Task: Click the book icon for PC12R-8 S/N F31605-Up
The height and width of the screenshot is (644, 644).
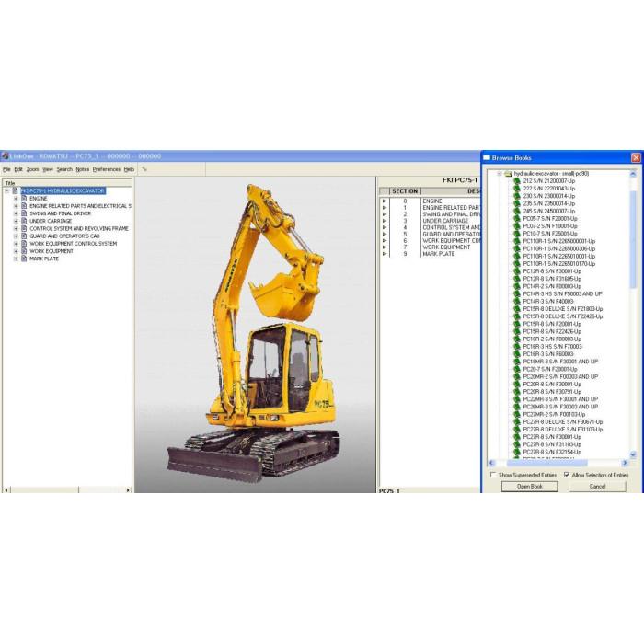Action: [517, 279]
